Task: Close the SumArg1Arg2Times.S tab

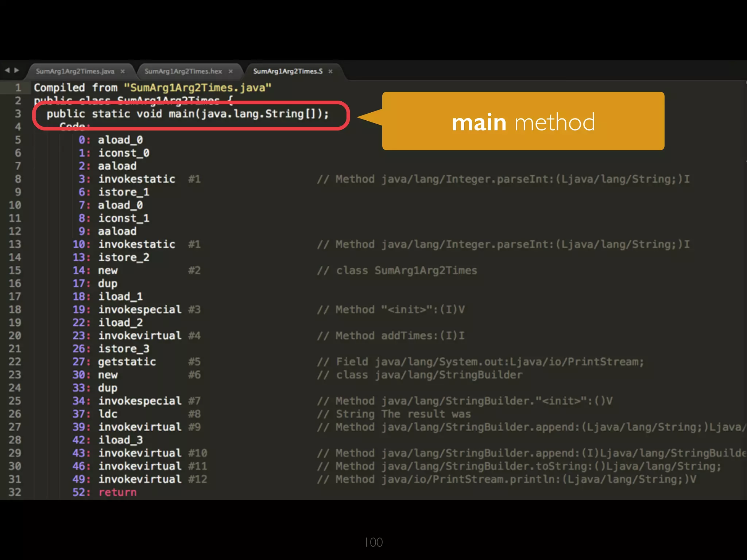Action: pos(330,71)
